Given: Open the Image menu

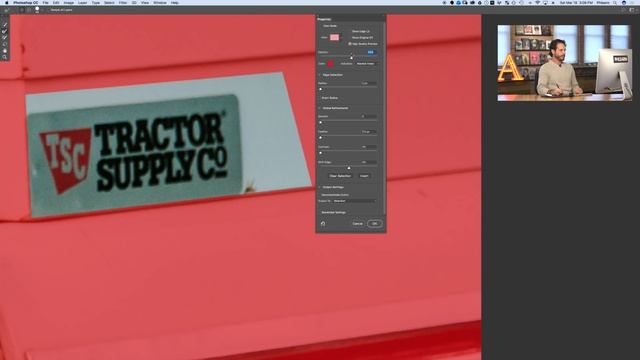Looking at the screenshot, I should coord(69,2).
